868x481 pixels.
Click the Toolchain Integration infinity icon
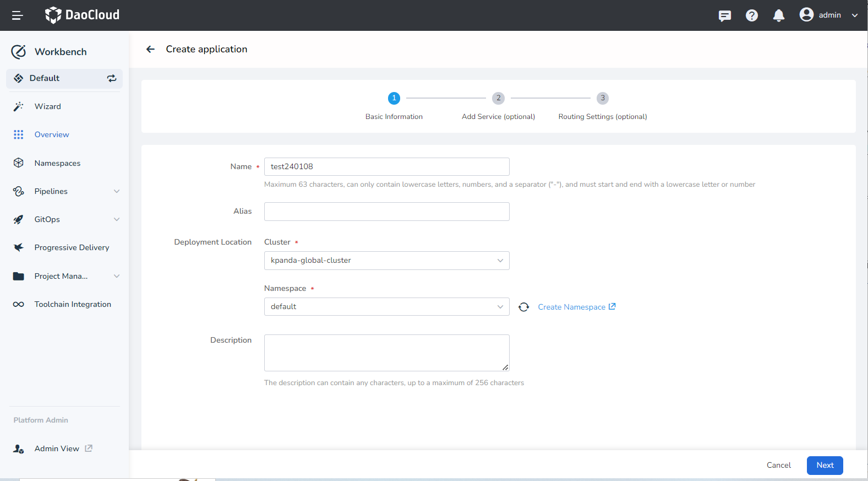click(19, 304)
